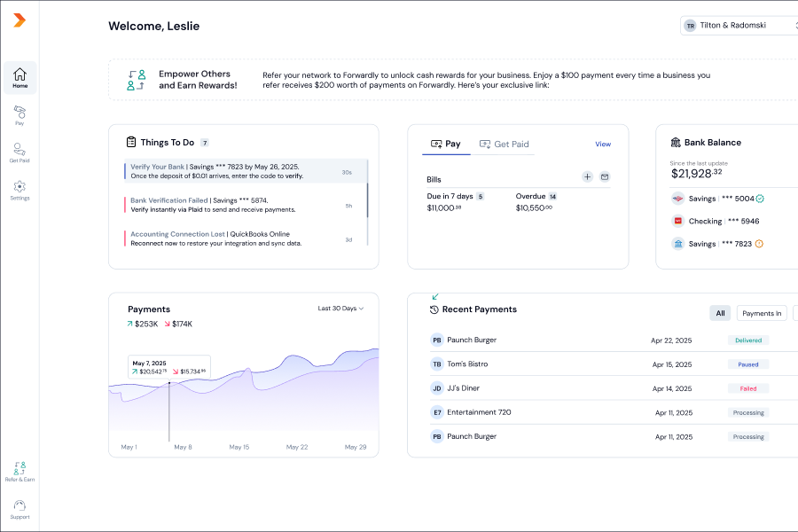Click the envelope icon beside Bills
798x532 pixels.
[605, 177]
